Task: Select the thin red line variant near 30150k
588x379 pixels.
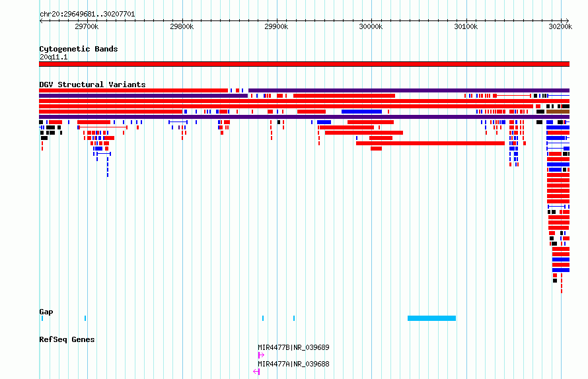Action: 512,96
